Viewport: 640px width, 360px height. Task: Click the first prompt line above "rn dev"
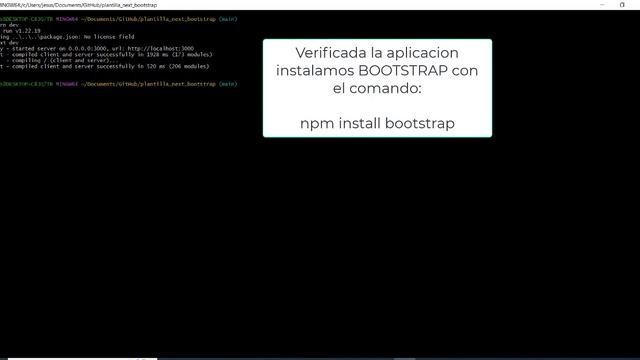tap(118, 19)
